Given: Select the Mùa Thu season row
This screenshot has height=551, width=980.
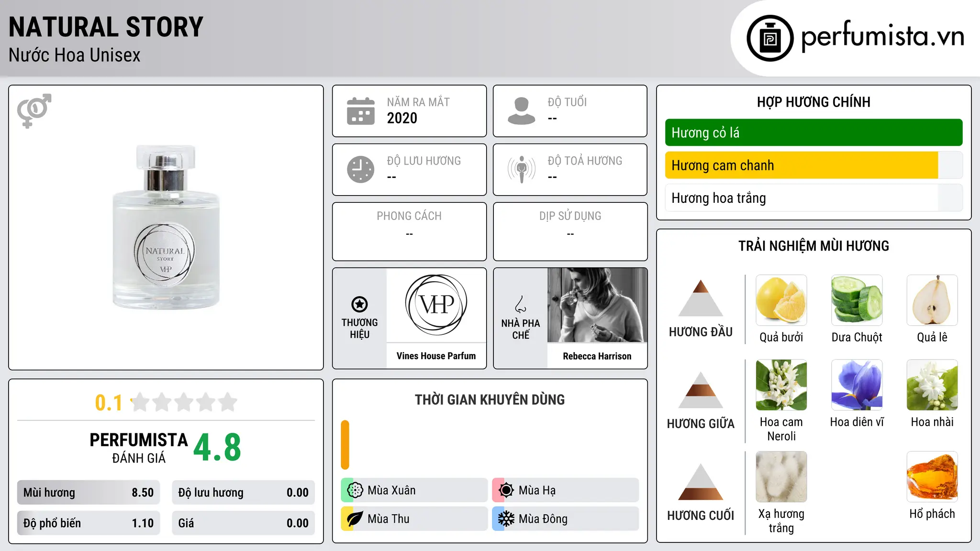Looking at the screenshot, I should click(x=414, y=519).
